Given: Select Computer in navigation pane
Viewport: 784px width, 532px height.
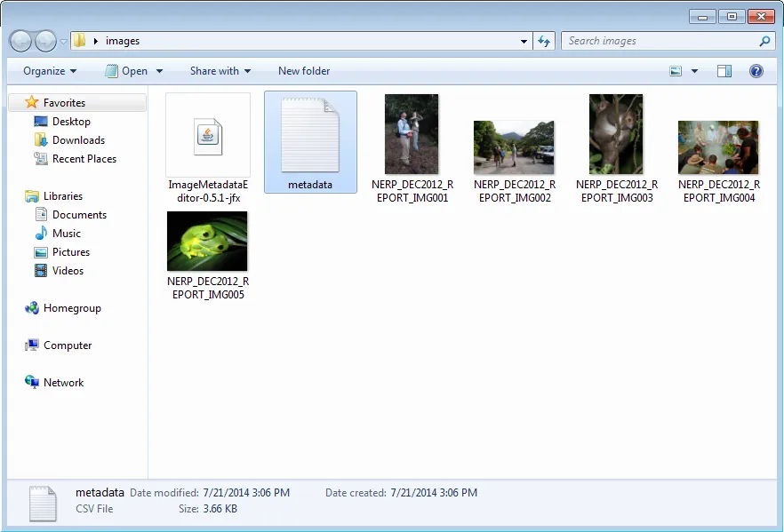Looking at the screenshot, I should coord(68,345).
